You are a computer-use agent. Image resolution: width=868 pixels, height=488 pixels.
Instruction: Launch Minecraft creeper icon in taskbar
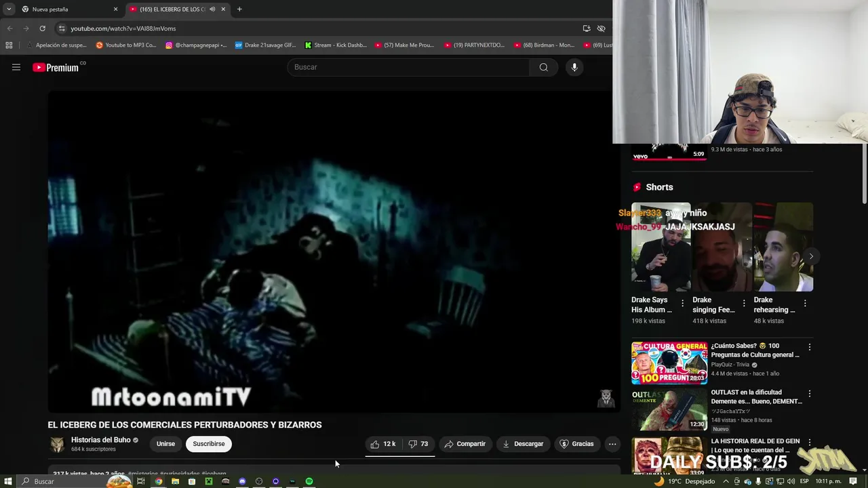pyautogui.click(x=209, y=481)
